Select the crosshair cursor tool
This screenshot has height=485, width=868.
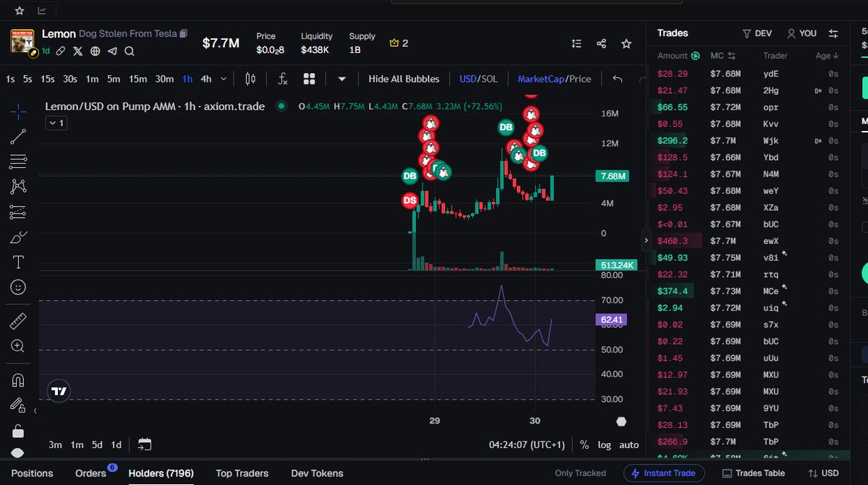click(19, 110)
